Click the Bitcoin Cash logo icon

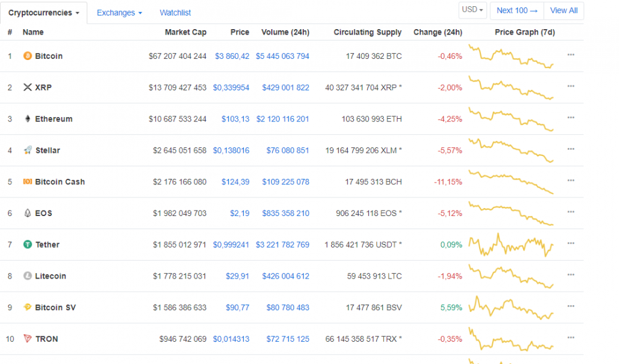pyautogui.click(x=27, y=182)
